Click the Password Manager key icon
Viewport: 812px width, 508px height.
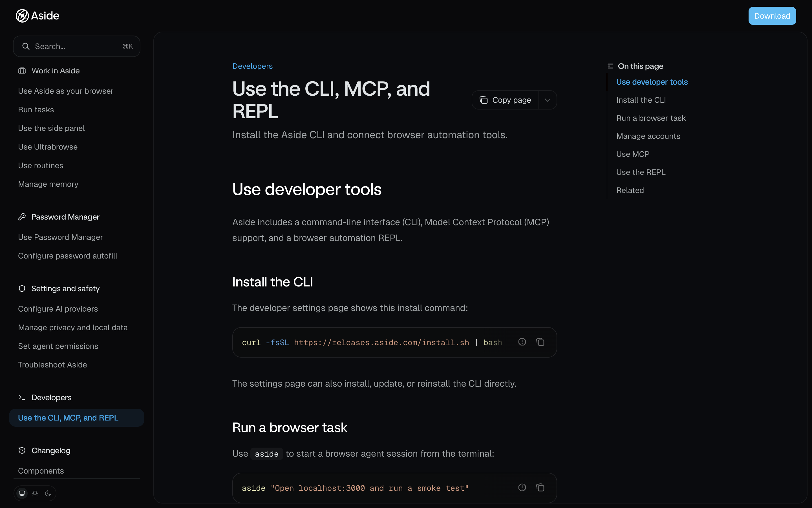pos(22,217)
